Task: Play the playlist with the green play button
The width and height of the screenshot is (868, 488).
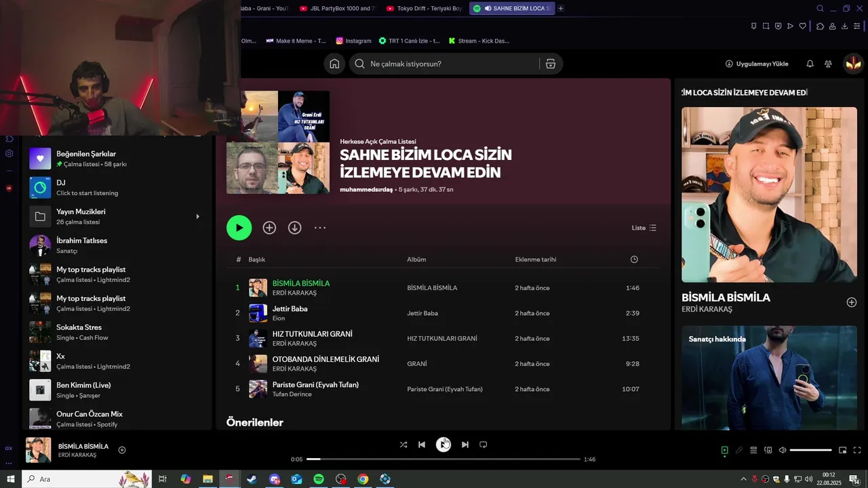Action: [239, 228]
